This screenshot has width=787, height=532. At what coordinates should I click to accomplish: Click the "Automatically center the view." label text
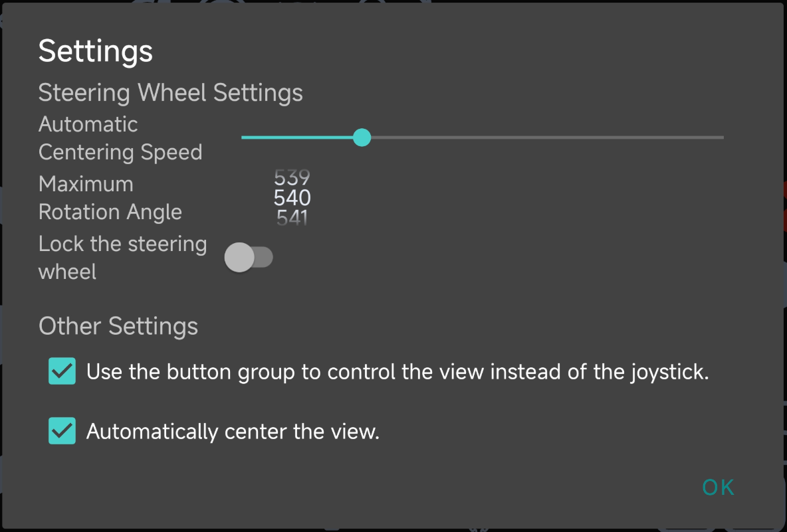point(233,432)
